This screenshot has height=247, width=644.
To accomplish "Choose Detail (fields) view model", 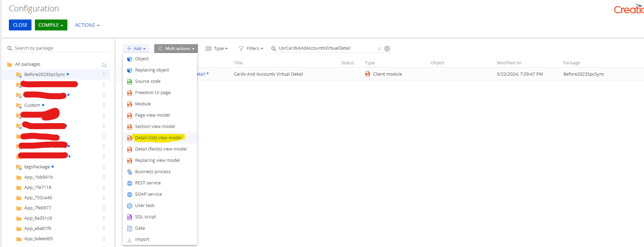I will 160,149.
